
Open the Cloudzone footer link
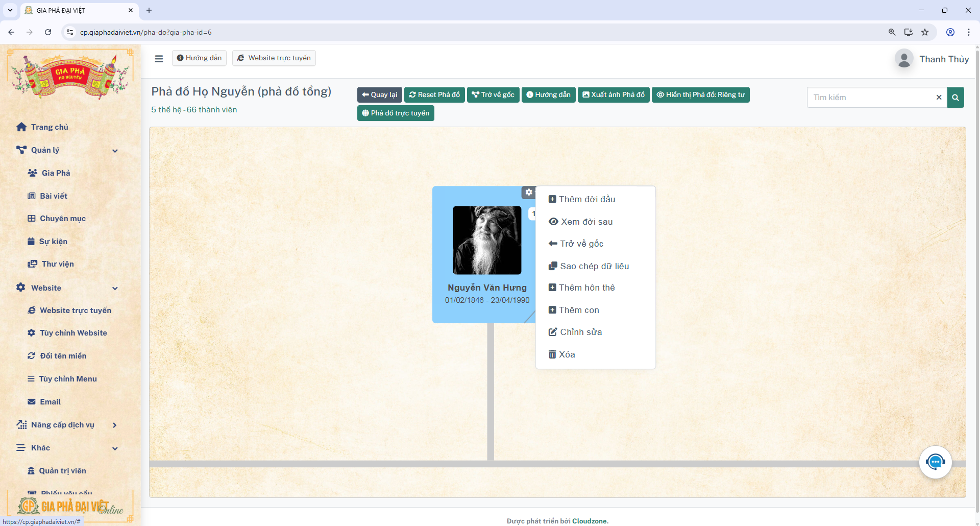click(590, 521)
